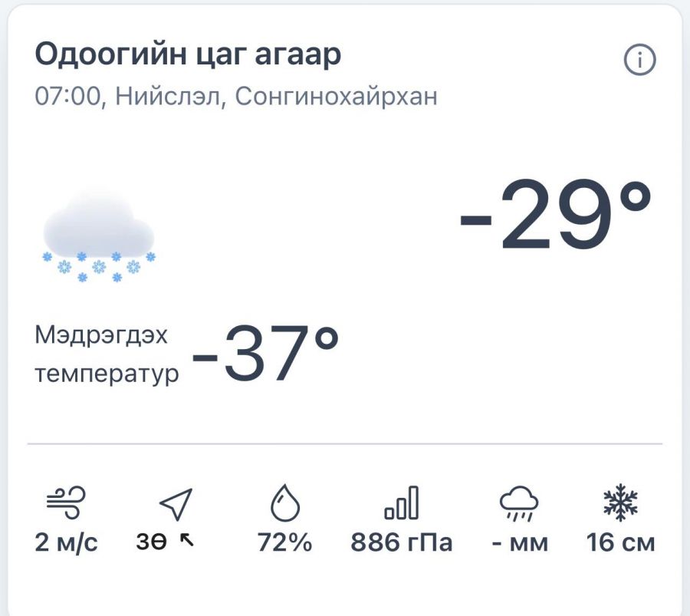Image resolution: width=690 pixels, height=616 pixels.
Task: Select the 72% humidity value
Action: point(284,542)
